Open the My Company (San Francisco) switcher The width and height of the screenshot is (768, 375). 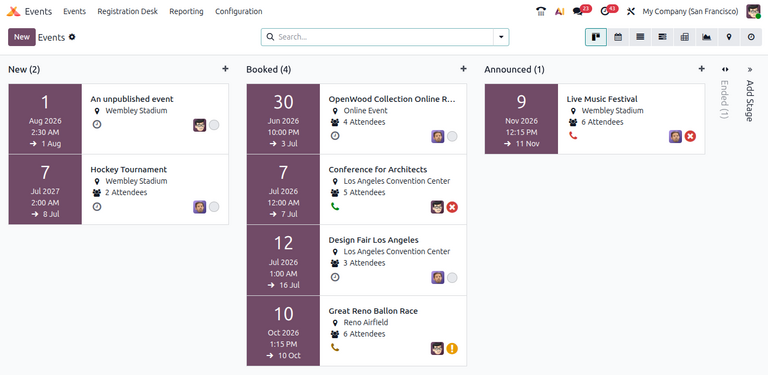[691, 11]
